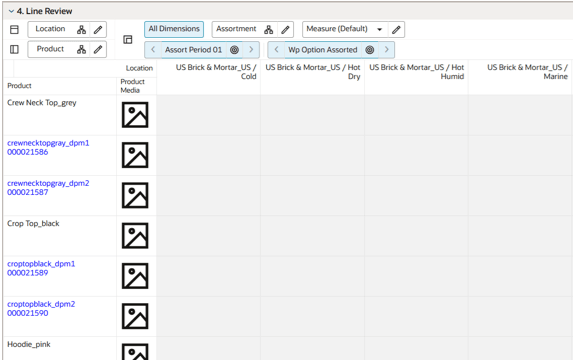Select the All Dimensions button
This screenshot has width=573, height=362.
tap(174, 29)
